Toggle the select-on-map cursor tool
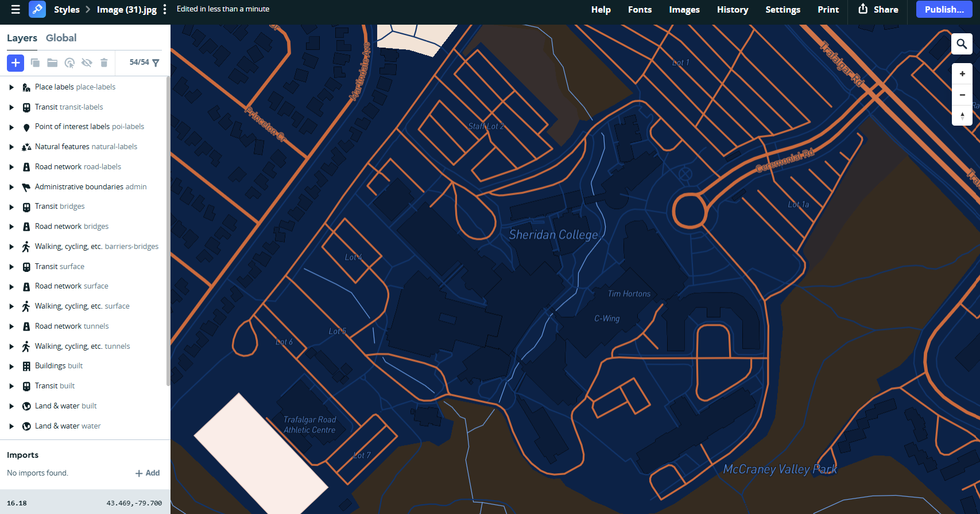 [x=69, y=63]
